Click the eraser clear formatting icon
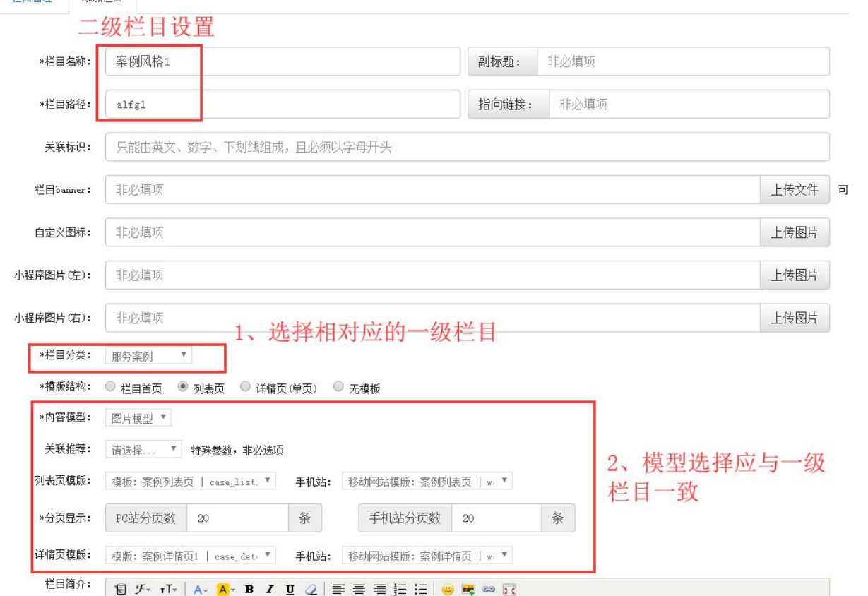Viewport: 868px width, 596px height. [x=311, y=590]
